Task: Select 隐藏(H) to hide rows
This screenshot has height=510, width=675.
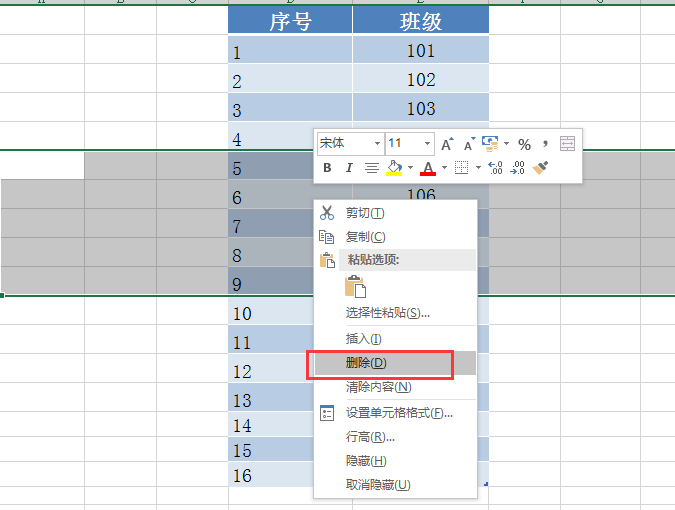Action: coord(395,461)
